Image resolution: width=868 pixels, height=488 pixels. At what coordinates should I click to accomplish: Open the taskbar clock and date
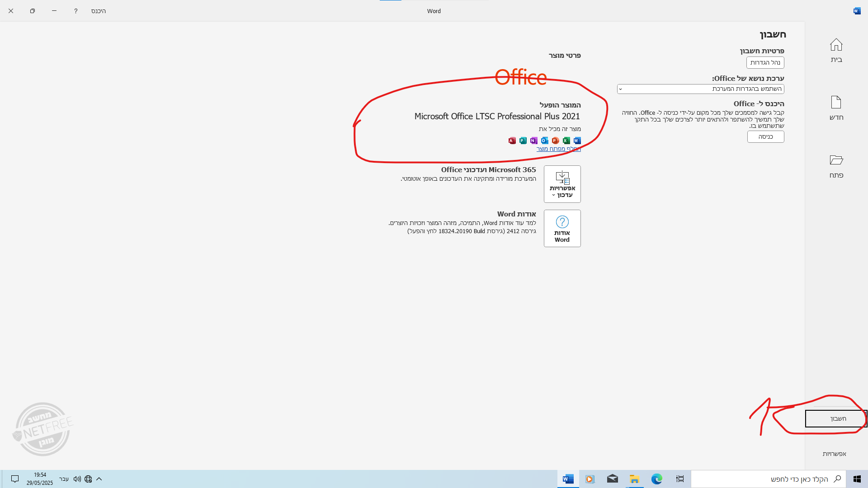click(40, 479)
